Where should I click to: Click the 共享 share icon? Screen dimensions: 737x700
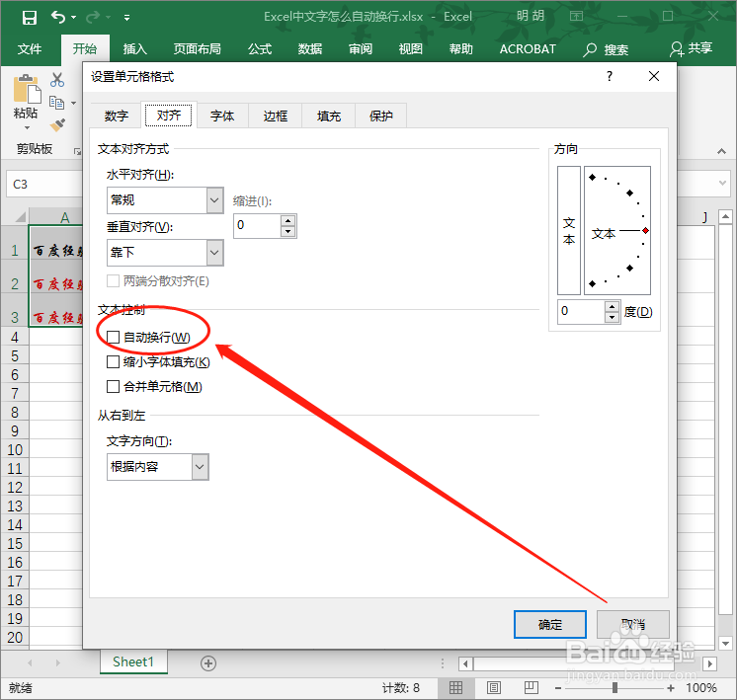pos(677,48)
